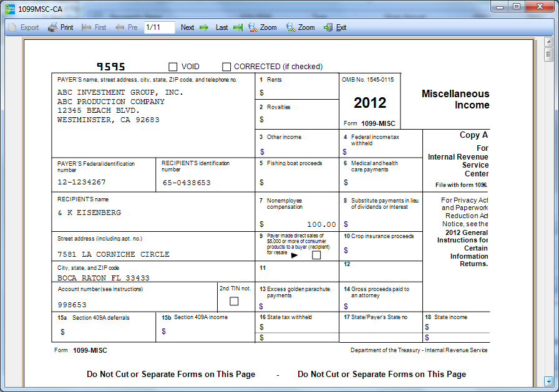Go to next page with green arrow
The height and width of the screenshot is (392, 559).
[203, 27]
